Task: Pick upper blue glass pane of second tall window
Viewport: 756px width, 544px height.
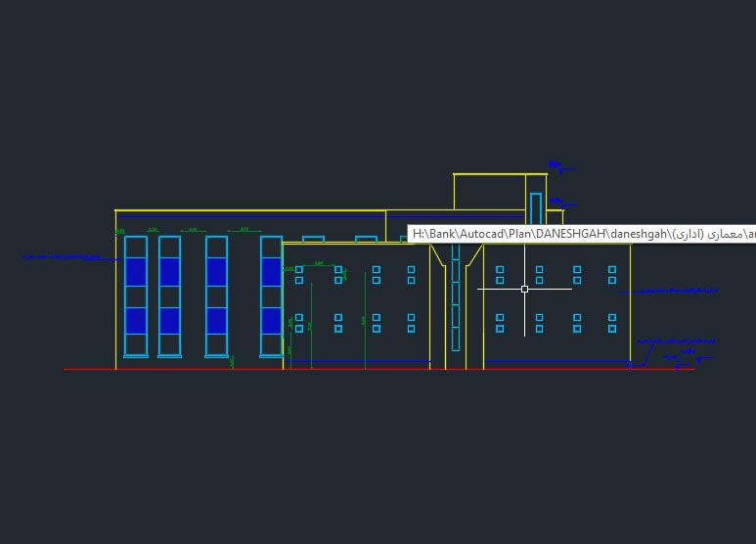Action: (169, 271)
